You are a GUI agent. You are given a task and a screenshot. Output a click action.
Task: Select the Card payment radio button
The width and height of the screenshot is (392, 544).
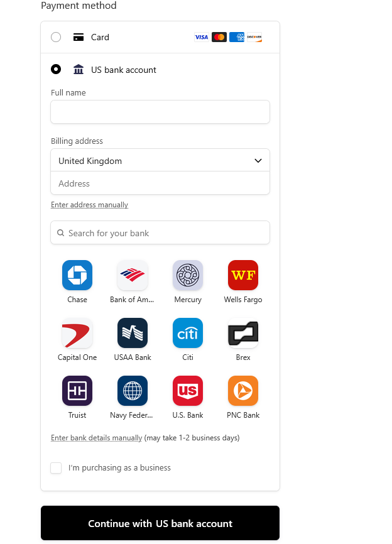pyautogui.click(x=56, y=37)
